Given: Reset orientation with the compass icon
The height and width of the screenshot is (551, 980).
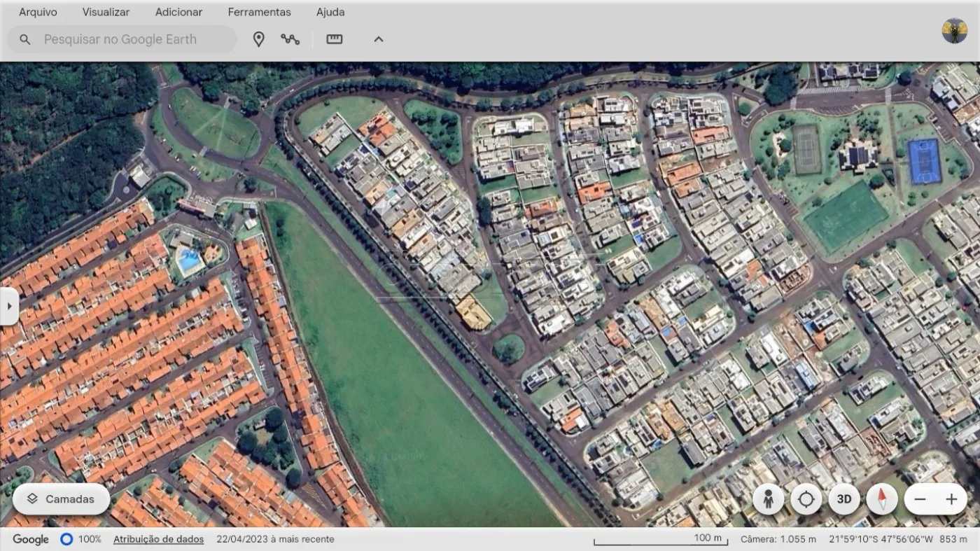Looking at the screenshot, I should pyautogui.click(x=881, y=499).
